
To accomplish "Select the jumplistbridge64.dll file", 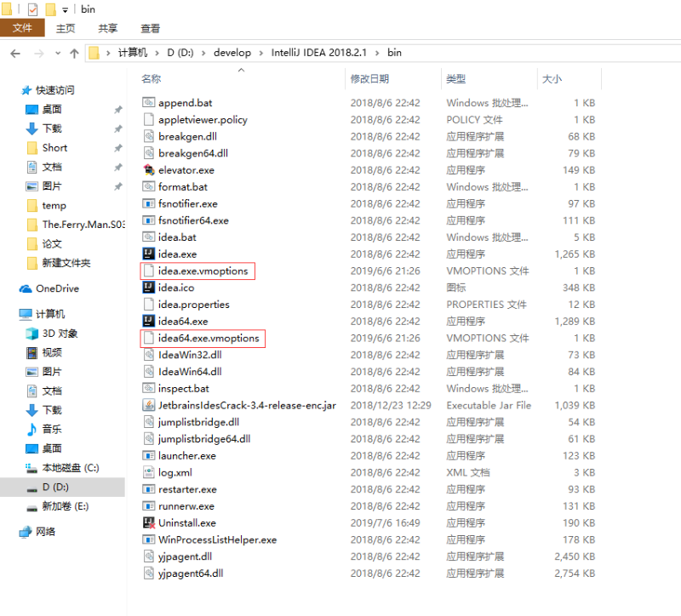I will tap(204, 438).
